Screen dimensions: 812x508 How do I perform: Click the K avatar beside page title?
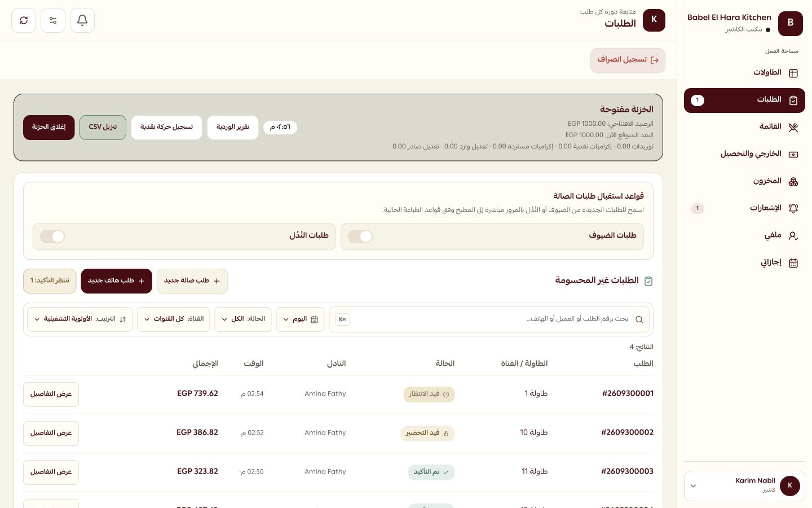654,20
